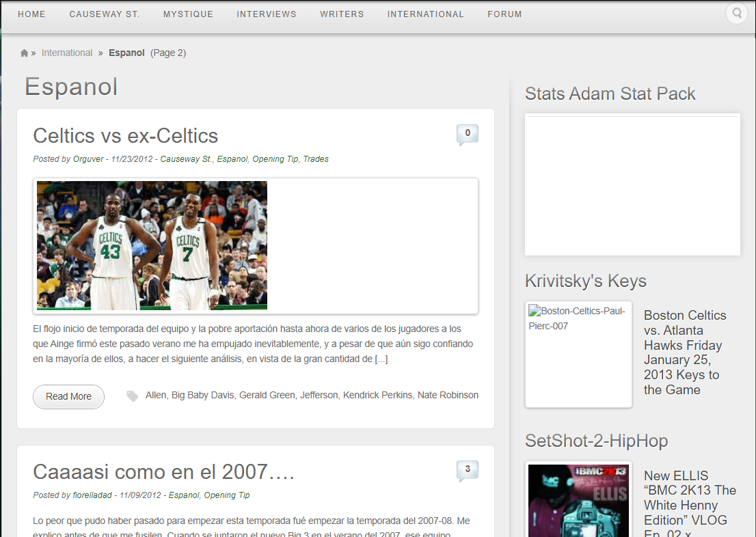The height and width of the screenshot is (537, 756).
Task: Open the Gerald Green tag
Action: [267, 396]
